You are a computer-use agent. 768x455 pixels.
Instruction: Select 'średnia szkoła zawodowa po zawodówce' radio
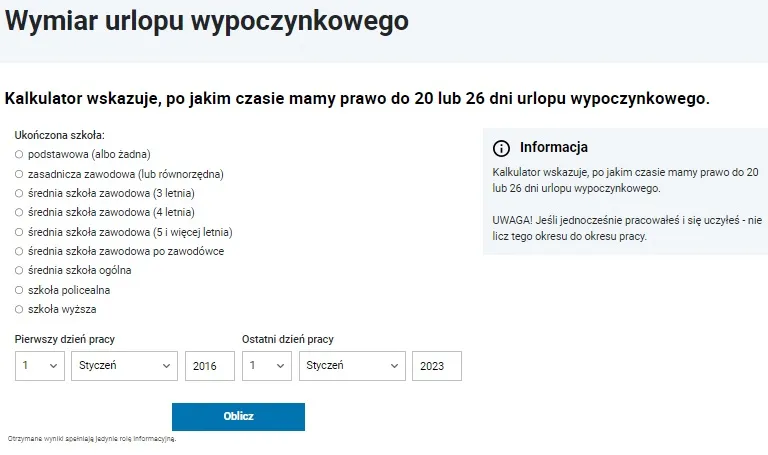click(20, 251)
